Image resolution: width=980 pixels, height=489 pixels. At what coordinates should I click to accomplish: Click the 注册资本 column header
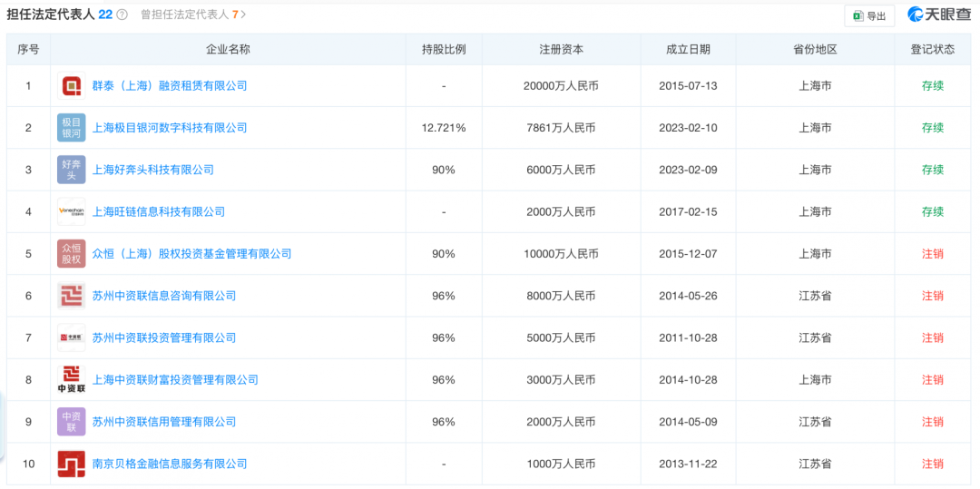click(x=561, y=49)
